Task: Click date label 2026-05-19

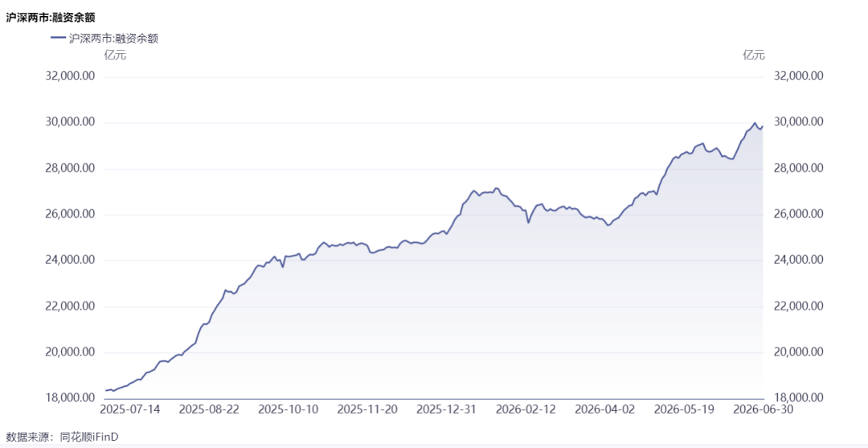Action: (x=684, y=409)
